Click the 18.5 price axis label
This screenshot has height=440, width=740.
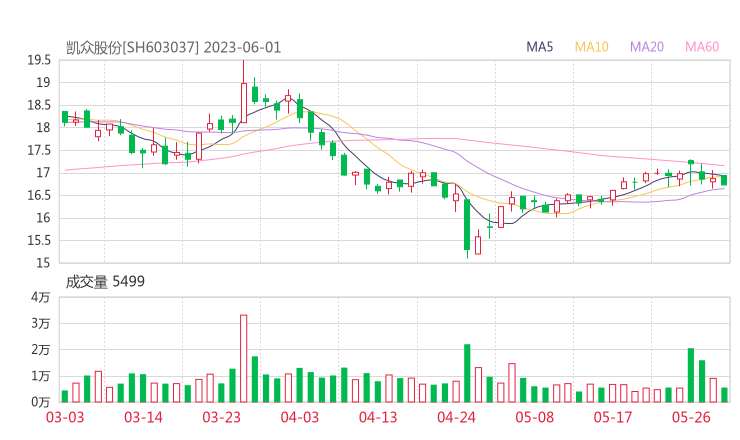coord(39,105)
